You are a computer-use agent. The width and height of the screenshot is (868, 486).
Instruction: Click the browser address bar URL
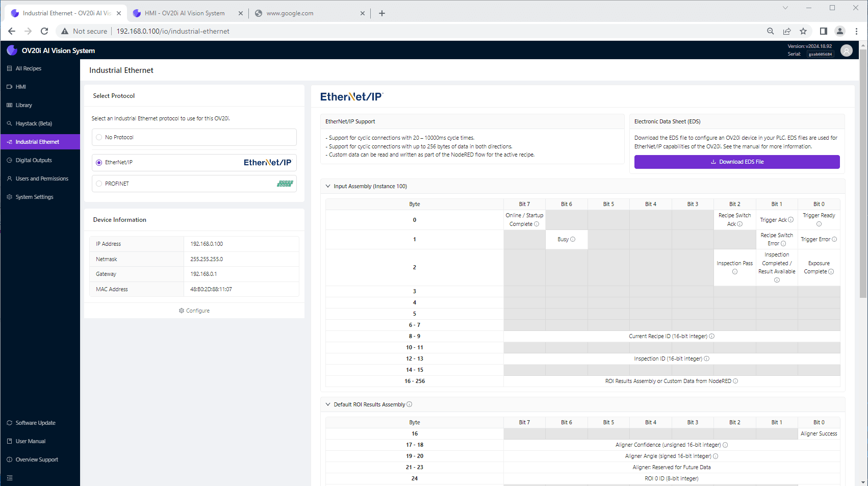(173, 31)
